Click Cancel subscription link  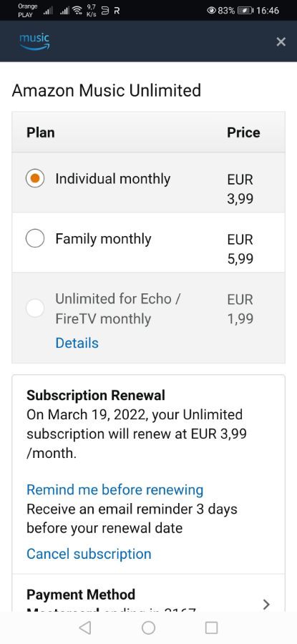coord(89,554)
